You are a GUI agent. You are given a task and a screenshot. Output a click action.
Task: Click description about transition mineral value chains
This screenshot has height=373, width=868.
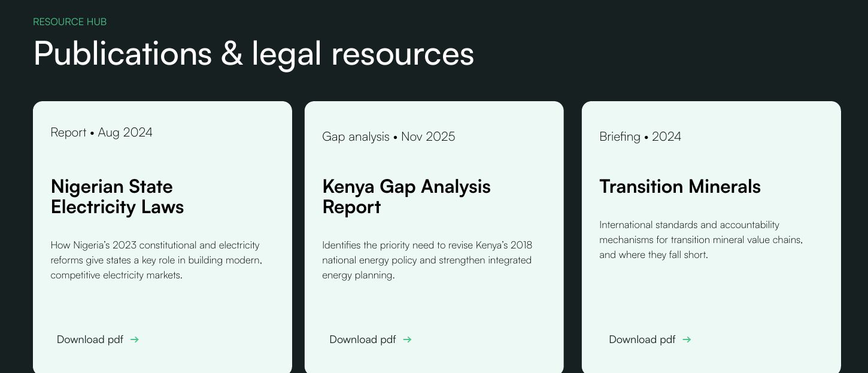pyautogui.click(x=701, y=240)
